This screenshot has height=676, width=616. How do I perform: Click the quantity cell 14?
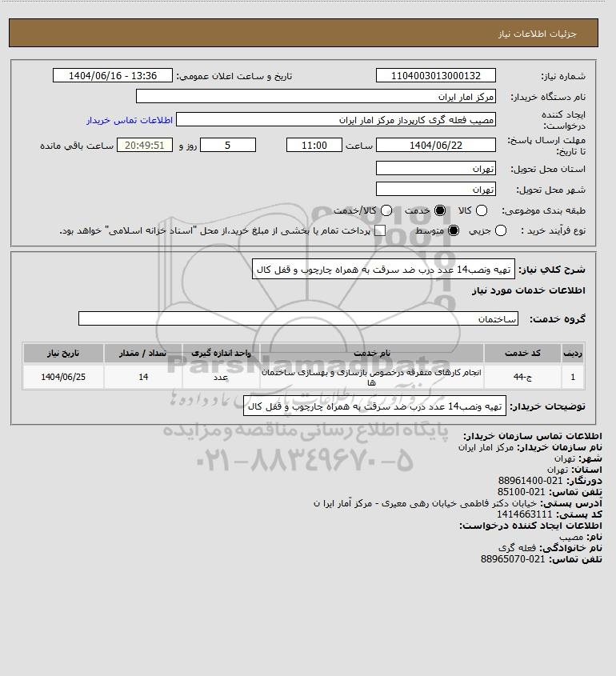coord(143,377)
